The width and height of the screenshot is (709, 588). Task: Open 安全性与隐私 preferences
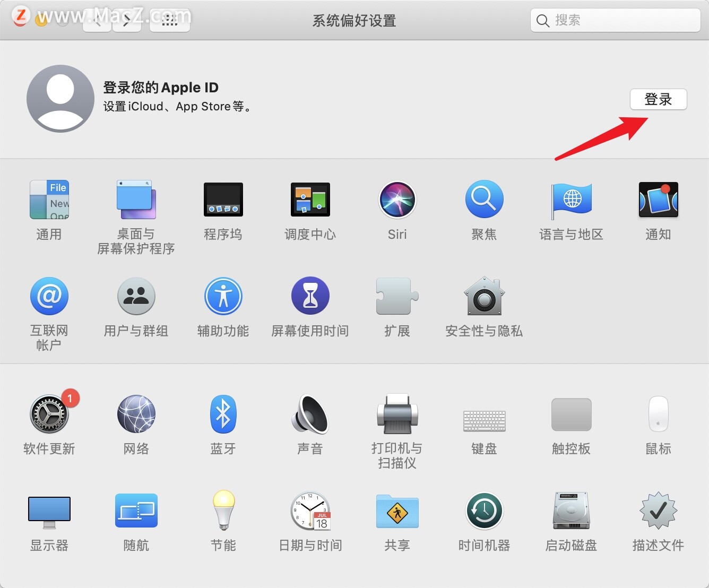tap(485, 296)
